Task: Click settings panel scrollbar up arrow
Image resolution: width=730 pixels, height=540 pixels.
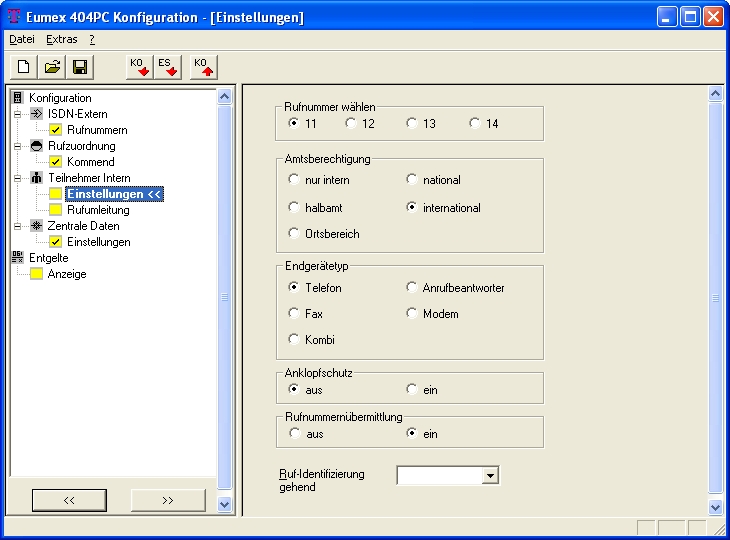Action: (716, 94)
